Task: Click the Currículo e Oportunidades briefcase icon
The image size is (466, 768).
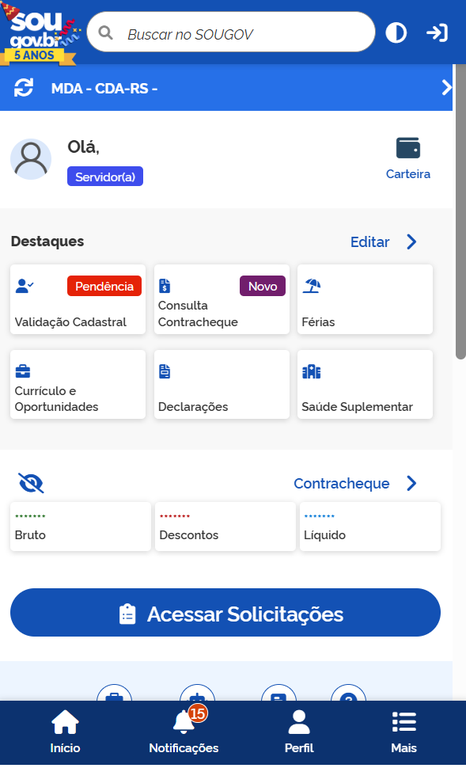Action: [x=23, y=371]
